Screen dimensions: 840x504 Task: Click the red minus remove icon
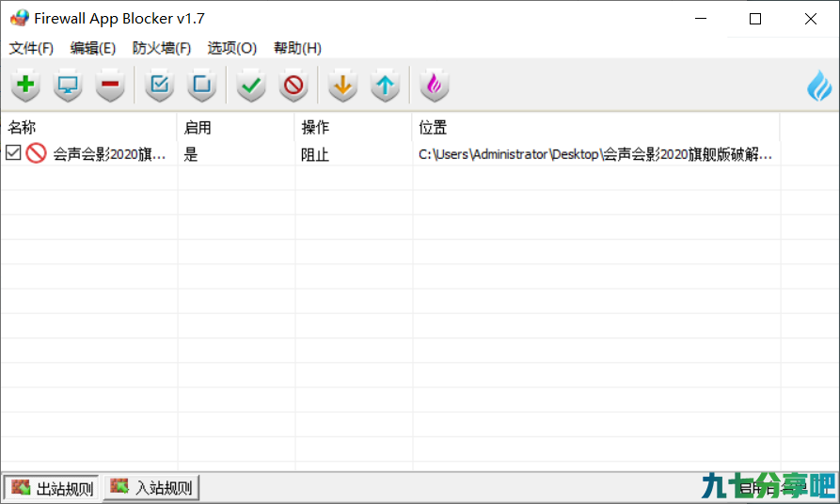[x=110, y=86]
